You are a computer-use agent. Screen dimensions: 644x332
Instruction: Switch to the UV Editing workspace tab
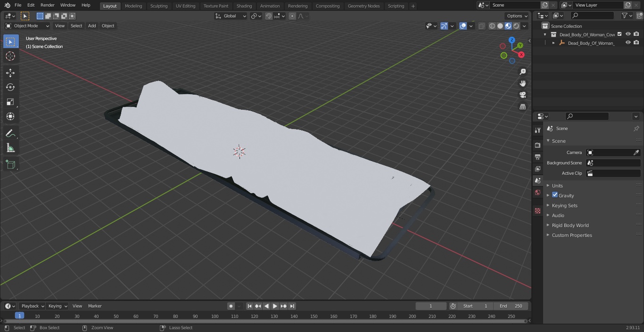(x=185, y=6)
